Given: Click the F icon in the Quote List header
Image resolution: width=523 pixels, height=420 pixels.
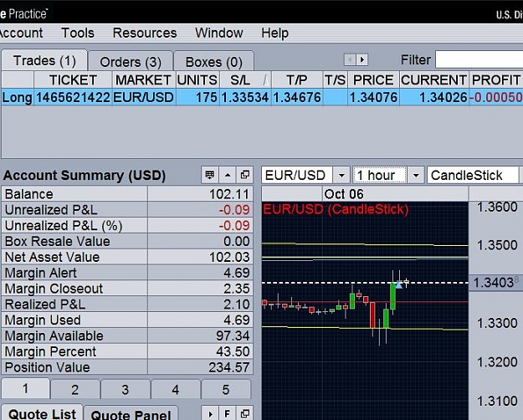Looking at the screenshot, I should [x=228, y=414].
